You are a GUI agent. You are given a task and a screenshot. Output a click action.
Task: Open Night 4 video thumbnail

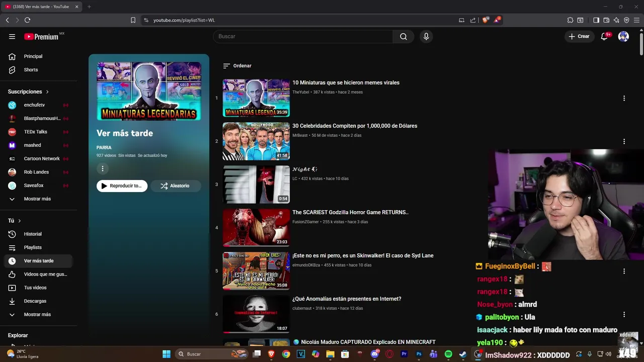[x=256, y=185]
